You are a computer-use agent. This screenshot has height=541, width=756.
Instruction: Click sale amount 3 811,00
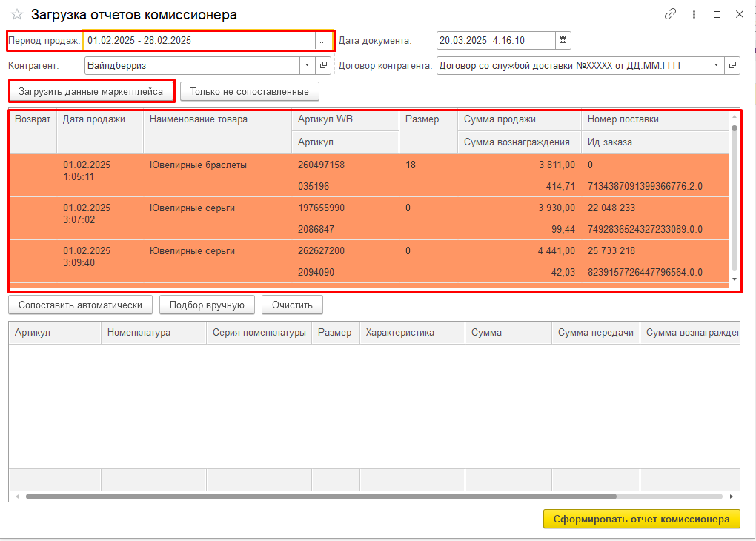click(557, 165)
